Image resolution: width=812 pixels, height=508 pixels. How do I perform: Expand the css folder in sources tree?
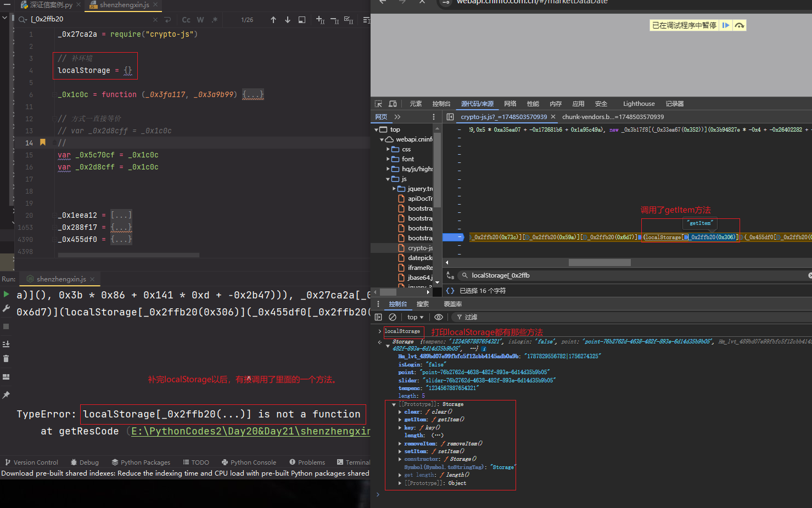click(x=388, y=149)
